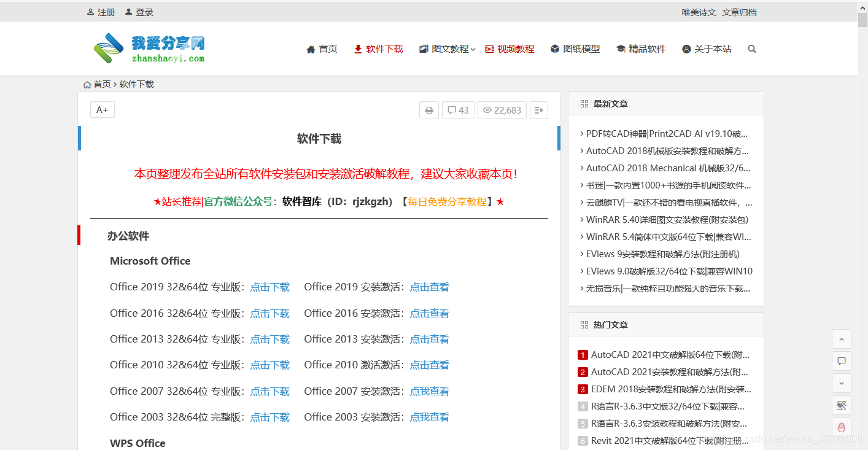
Task: Open hot article 1 AutoCAD 2021中文破解版
Action: pos(670,355)
